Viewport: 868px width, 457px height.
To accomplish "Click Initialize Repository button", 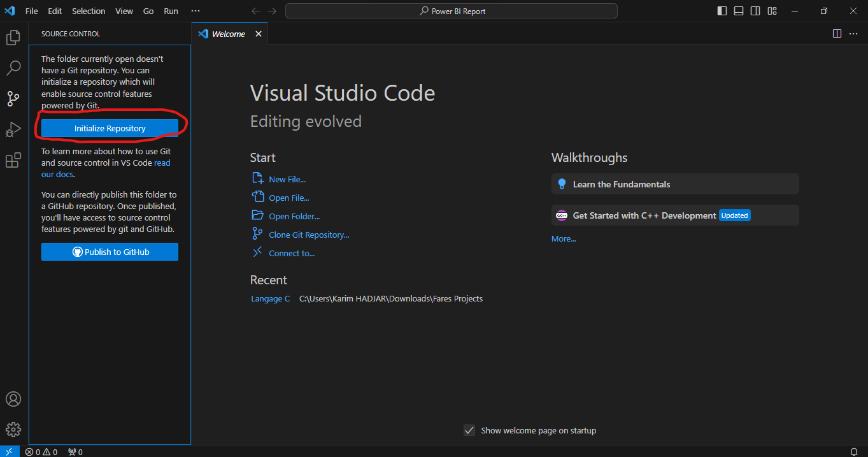I will coord(110,128).
